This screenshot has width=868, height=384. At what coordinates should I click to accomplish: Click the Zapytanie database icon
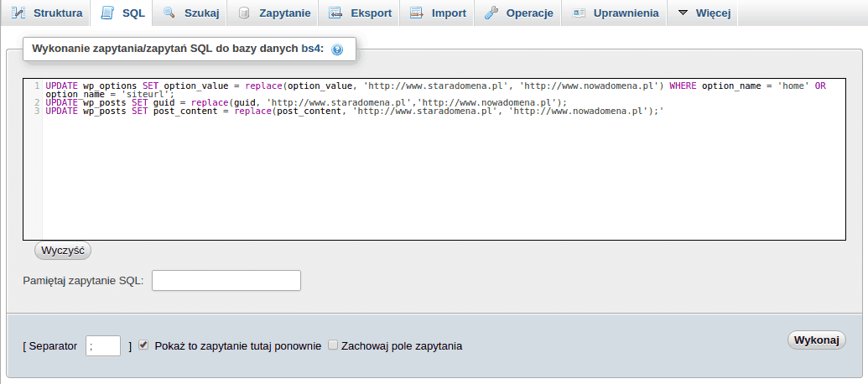(243, 13)
